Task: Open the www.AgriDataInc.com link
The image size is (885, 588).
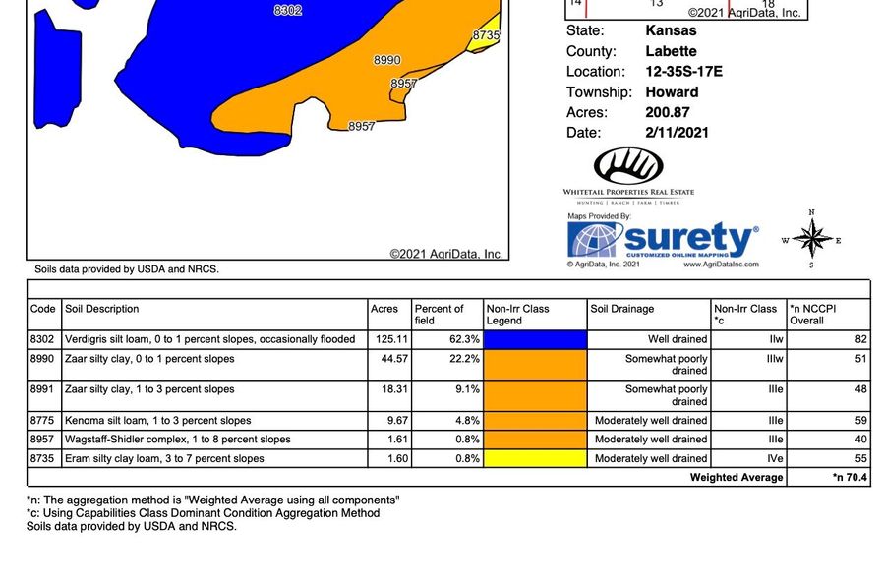Action: pyautogui.click(x=721, y=265)
